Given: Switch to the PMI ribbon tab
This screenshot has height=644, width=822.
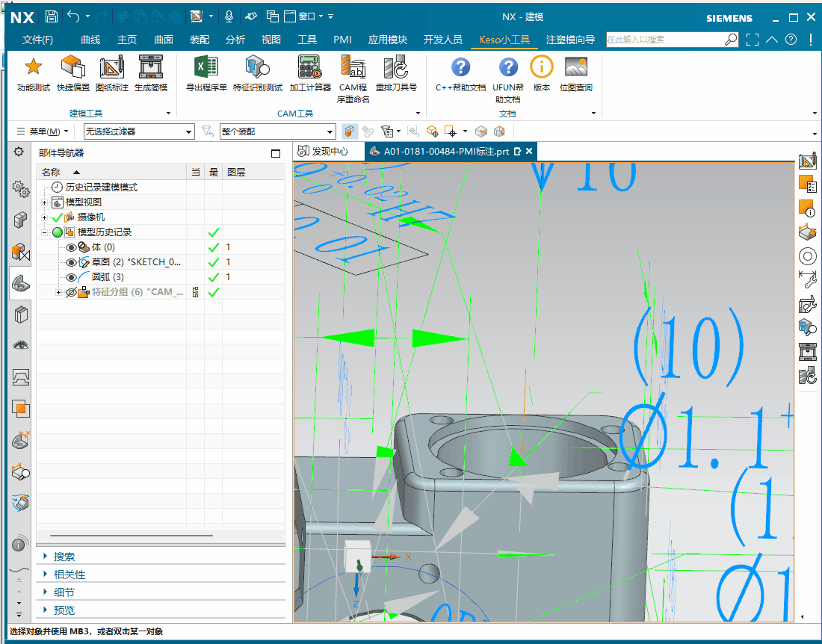Looking at the screenshot, I should coord(343,40).
